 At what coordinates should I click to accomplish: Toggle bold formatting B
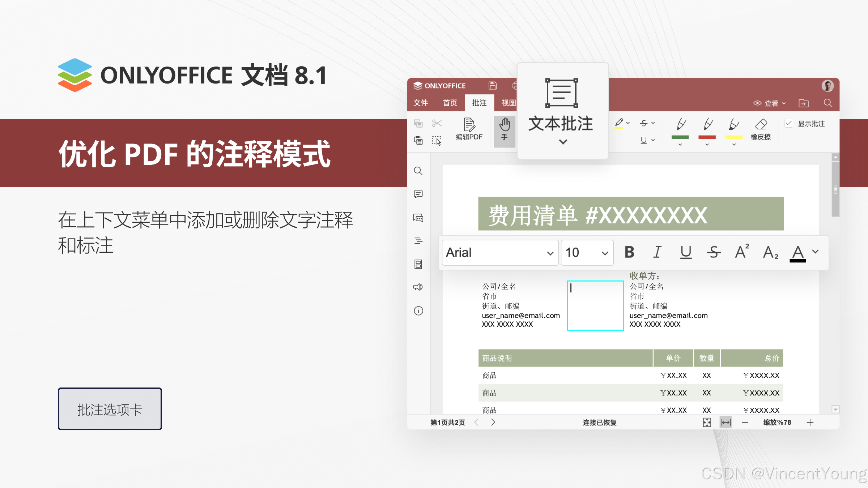tap(629, 252)
